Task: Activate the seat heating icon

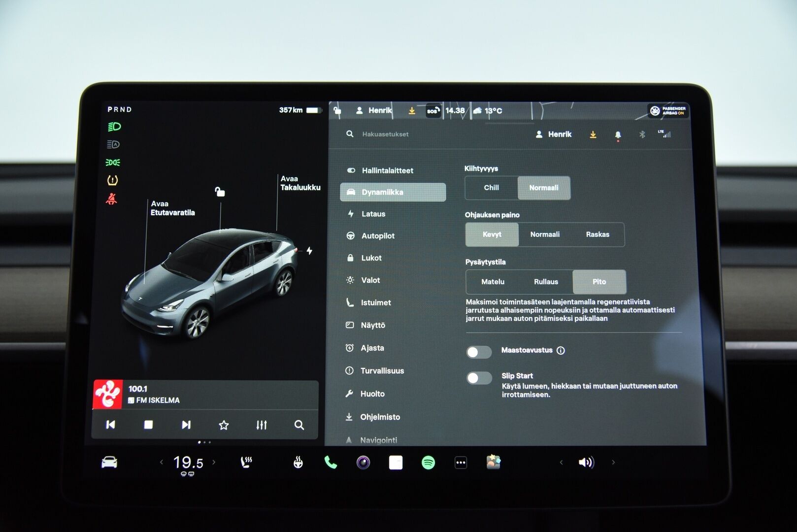Action: coord(246,462)
